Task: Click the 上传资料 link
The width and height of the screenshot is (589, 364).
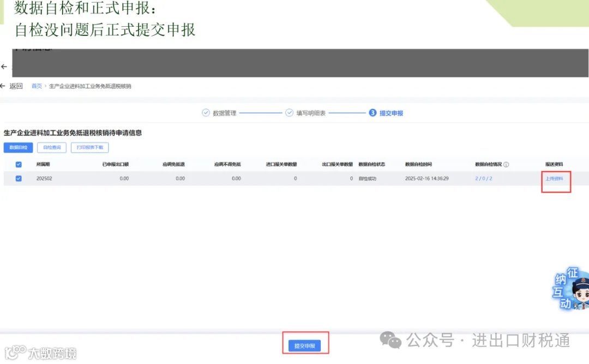Action: [554, 179]
